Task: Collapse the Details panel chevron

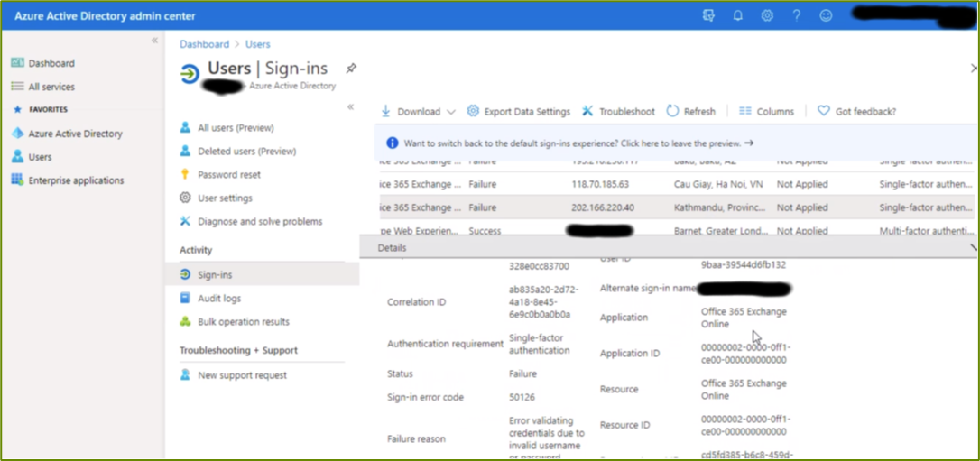Action: [x=974, y=247]
